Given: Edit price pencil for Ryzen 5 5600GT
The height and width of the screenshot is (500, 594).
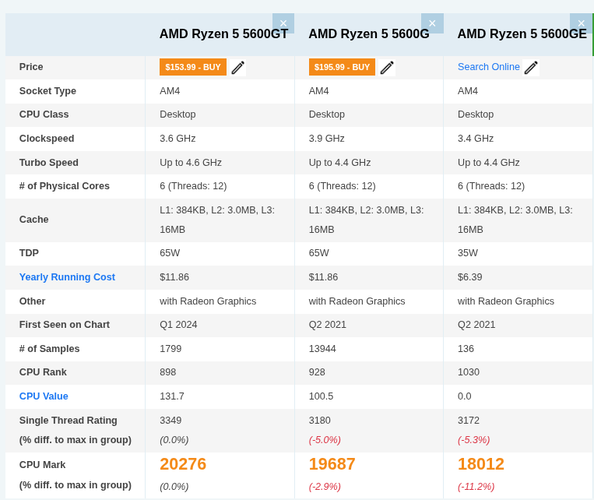Looking at the screenshot, I should (x=238, y=67).
